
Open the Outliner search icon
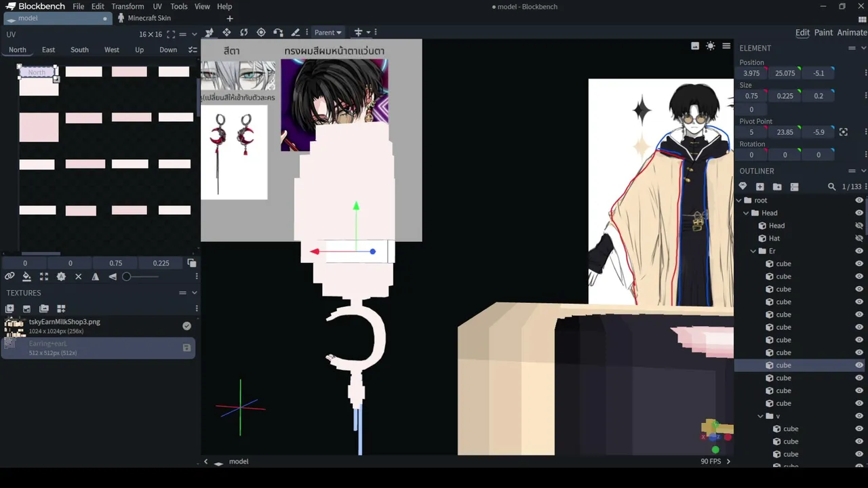(x=832, y=186)
